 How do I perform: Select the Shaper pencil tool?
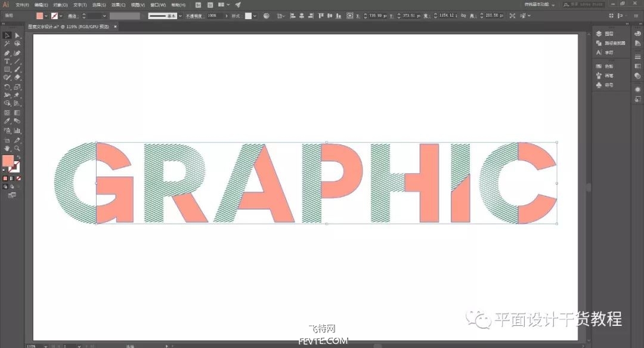[7, 78]
